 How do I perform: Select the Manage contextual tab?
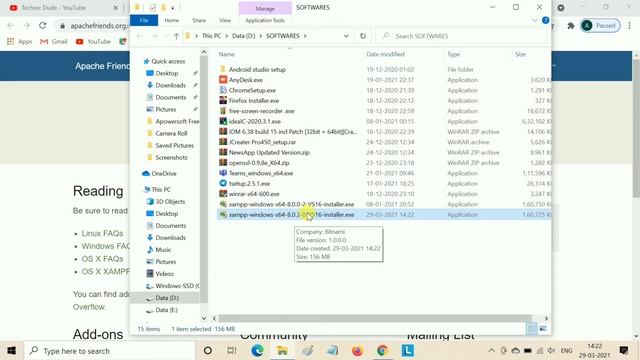point(265,8)
